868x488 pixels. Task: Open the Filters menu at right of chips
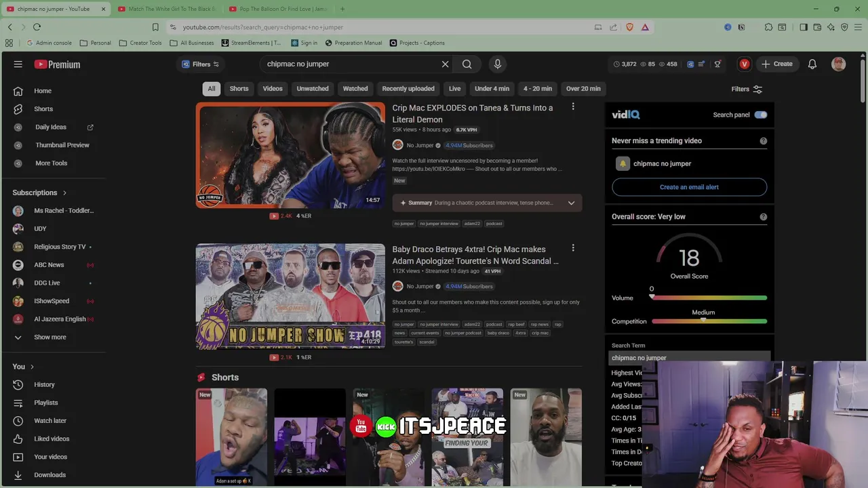747,89
